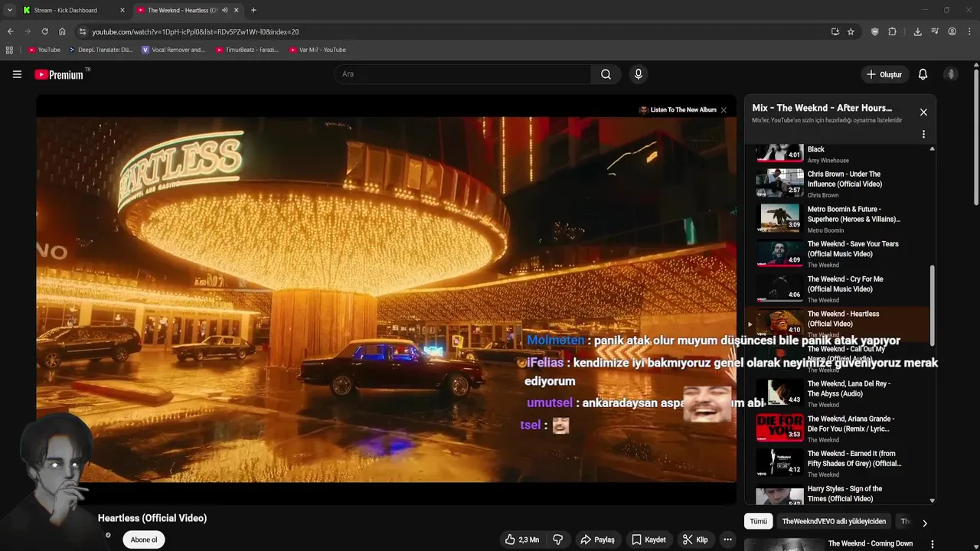Dislike the video with the thumbs down
The image size is (980, 551).
tap(557, 540)
